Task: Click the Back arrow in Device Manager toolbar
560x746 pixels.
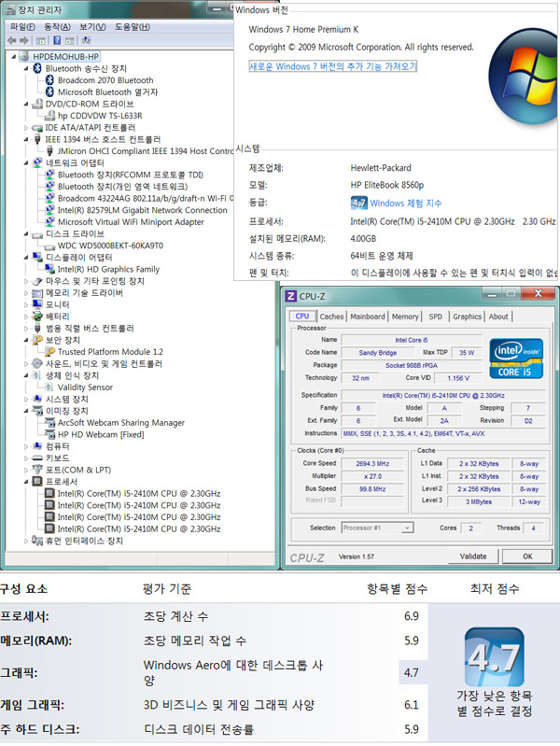Action: point(12,40)
